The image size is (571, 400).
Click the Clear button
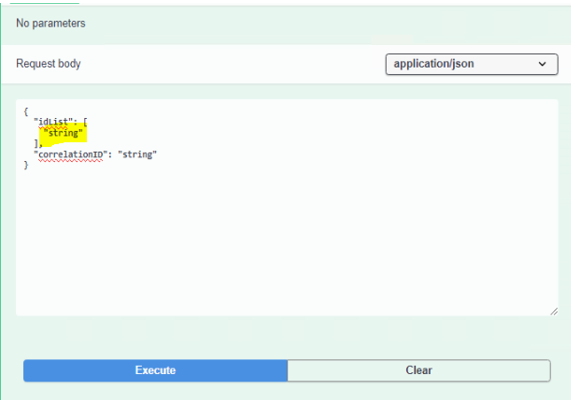click(x=419, y=370)
